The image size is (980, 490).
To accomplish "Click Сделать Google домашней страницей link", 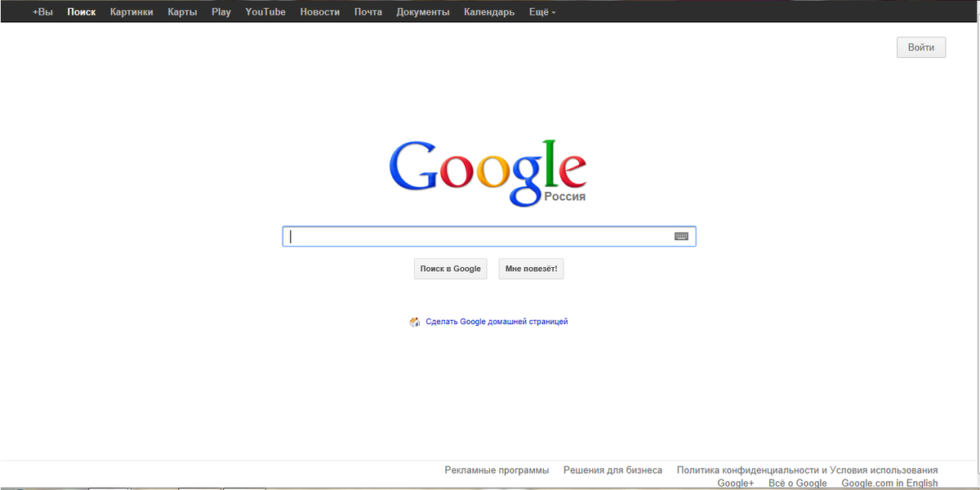I will tap(497, 322).
